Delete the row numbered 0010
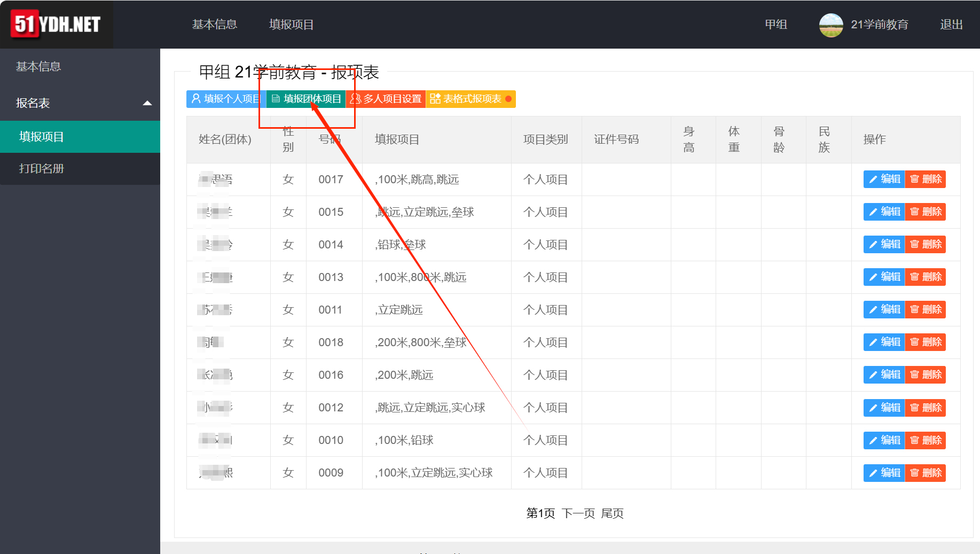 (x=926, y=440)
